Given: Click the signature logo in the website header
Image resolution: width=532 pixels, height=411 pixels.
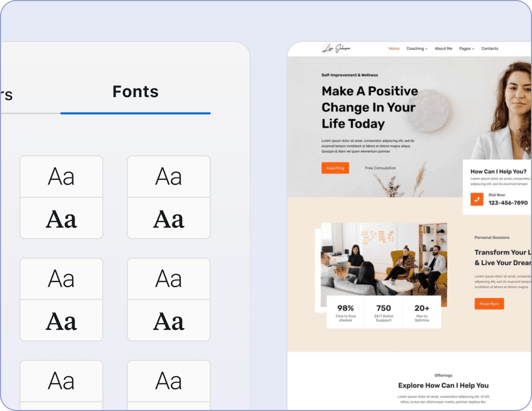Looking at the screenshot, I should coord(336,49).
